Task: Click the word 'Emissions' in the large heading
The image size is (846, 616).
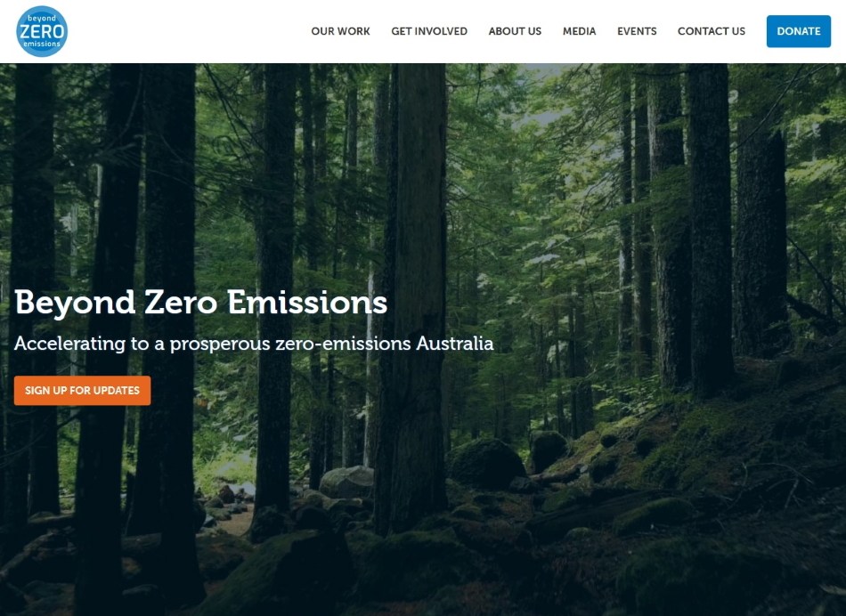Action: pyautogui.click(x=307, y=302)
